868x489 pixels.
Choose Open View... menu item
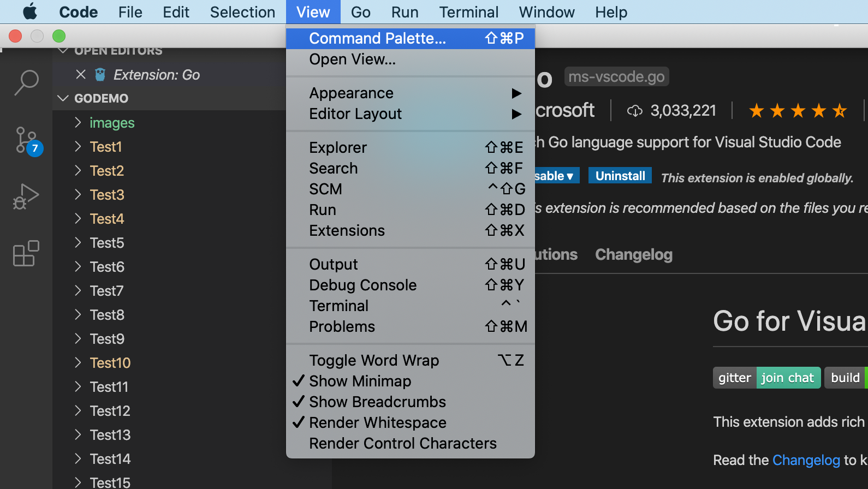point(411,59)
